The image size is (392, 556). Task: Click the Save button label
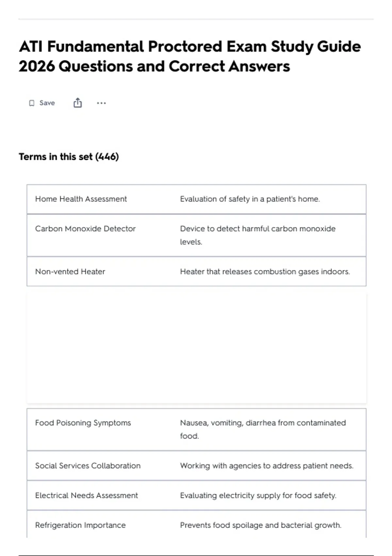tap(47, 103)
